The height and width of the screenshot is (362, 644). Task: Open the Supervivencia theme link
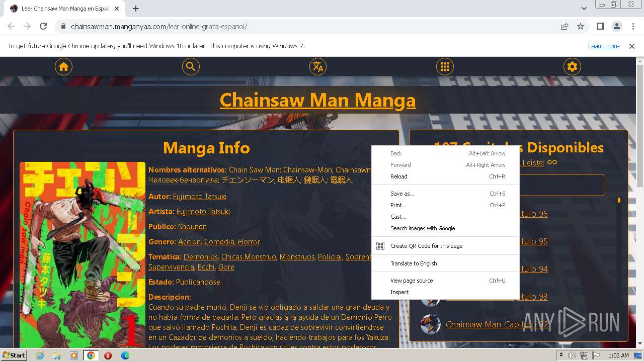click(171, 267)
